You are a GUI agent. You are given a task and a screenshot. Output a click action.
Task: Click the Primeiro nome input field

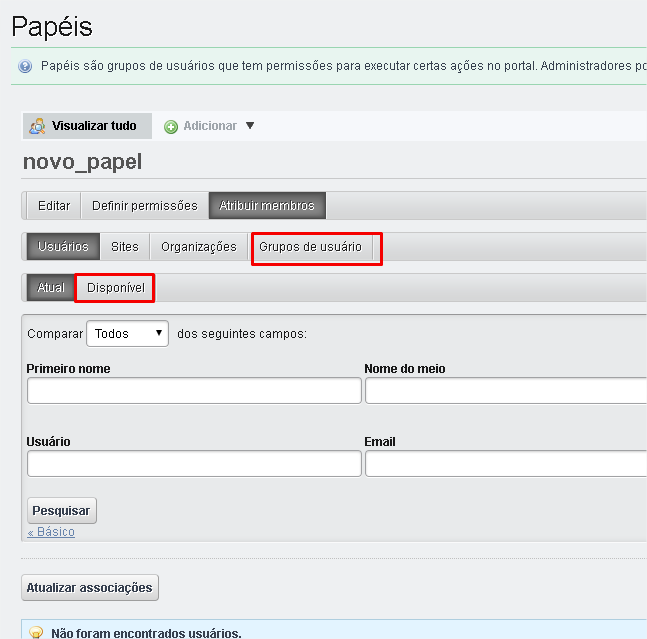194,391
